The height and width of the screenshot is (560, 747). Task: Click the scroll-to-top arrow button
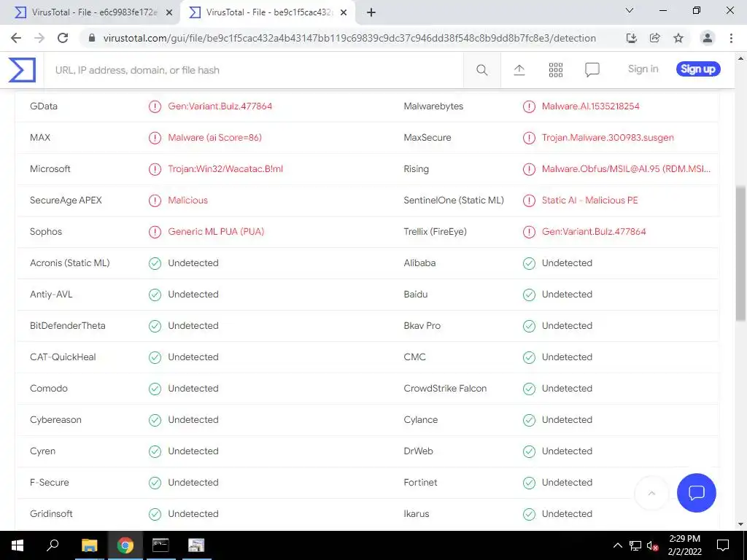click(x=651, y=493)
